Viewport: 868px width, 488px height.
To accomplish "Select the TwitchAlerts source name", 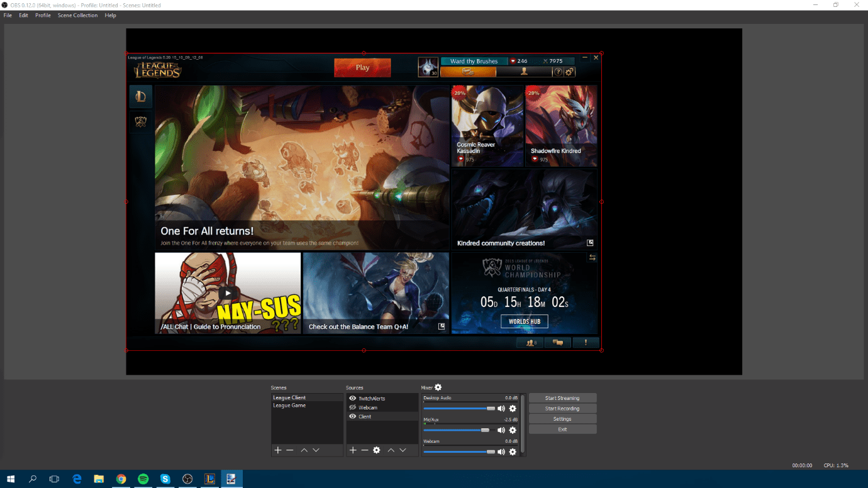I will 372,399.
